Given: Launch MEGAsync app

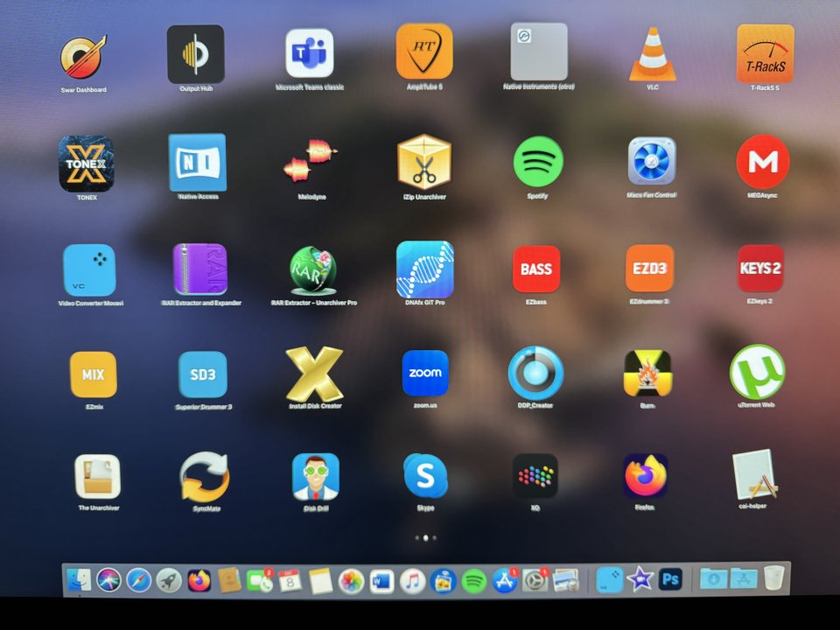Looking at the screenshot, I should tap(762, 161).
